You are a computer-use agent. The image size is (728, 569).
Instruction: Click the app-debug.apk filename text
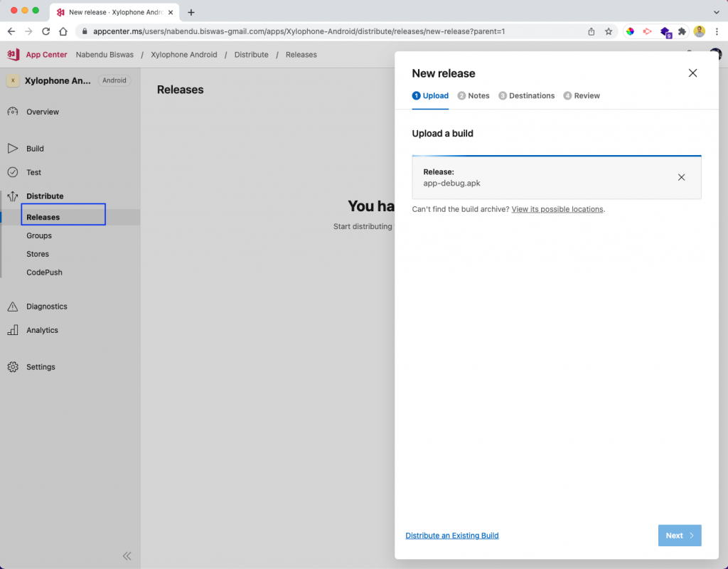pos(451,183)
